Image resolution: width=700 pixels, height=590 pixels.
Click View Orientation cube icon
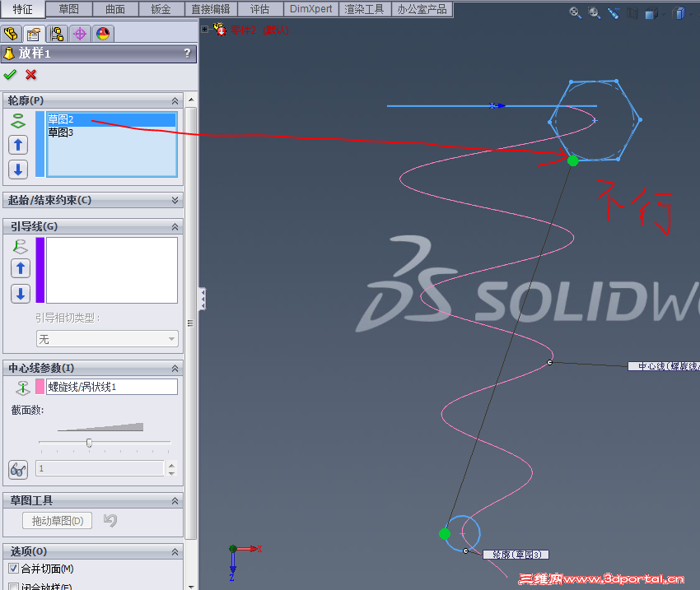651,13
